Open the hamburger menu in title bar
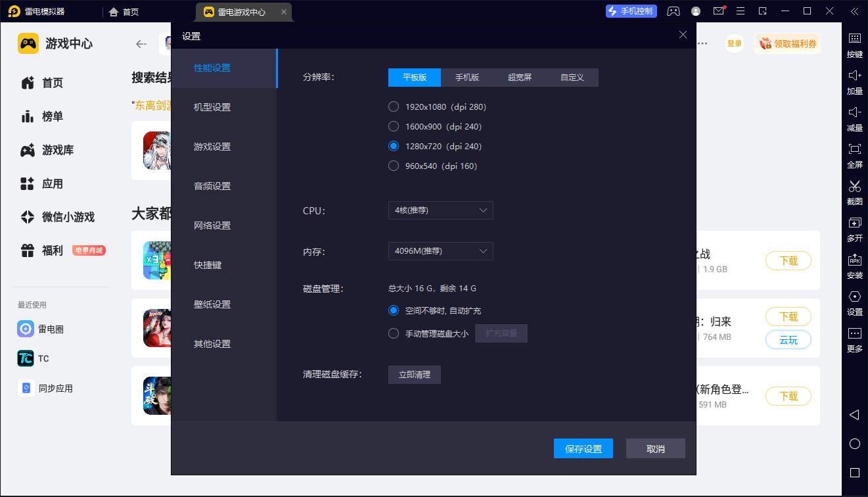Viewport: 868px width, 497px height. pos(741,11)
